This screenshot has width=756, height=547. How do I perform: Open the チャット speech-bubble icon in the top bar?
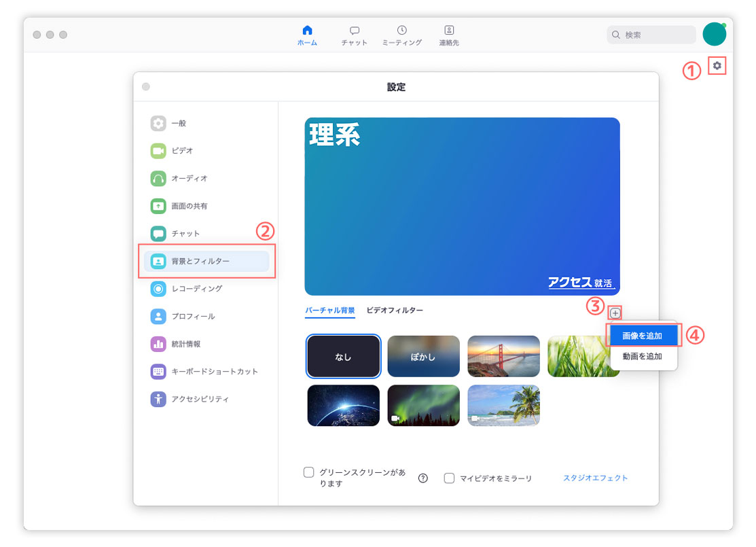point(355,31)
